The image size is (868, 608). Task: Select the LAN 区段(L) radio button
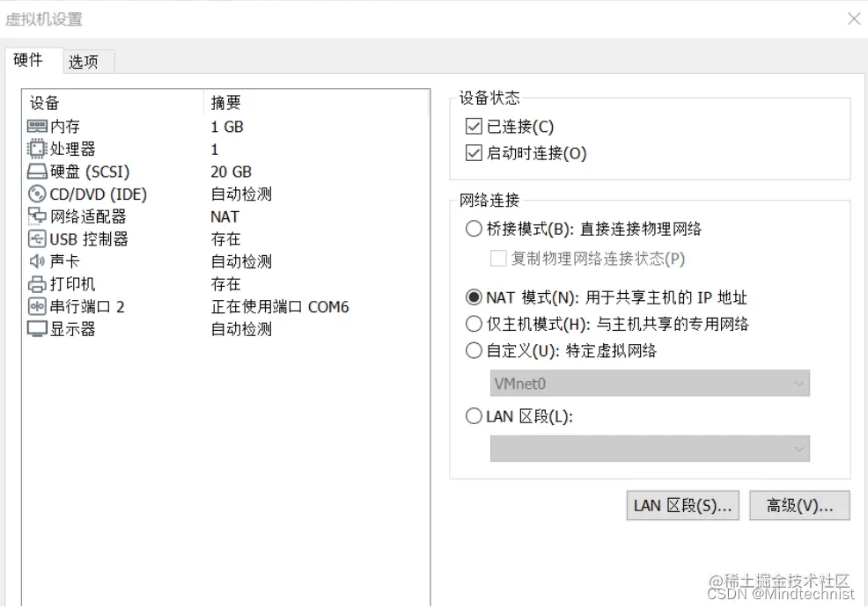(474, 416)
